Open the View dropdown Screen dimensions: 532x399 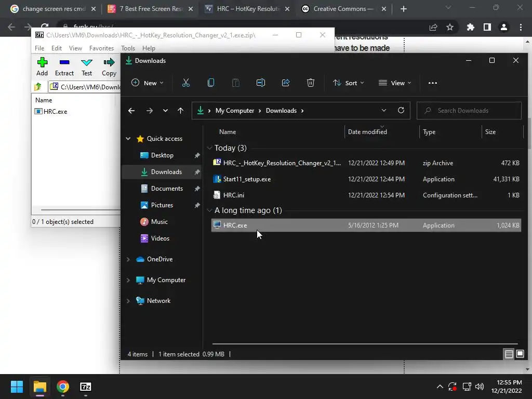point(395,83)
